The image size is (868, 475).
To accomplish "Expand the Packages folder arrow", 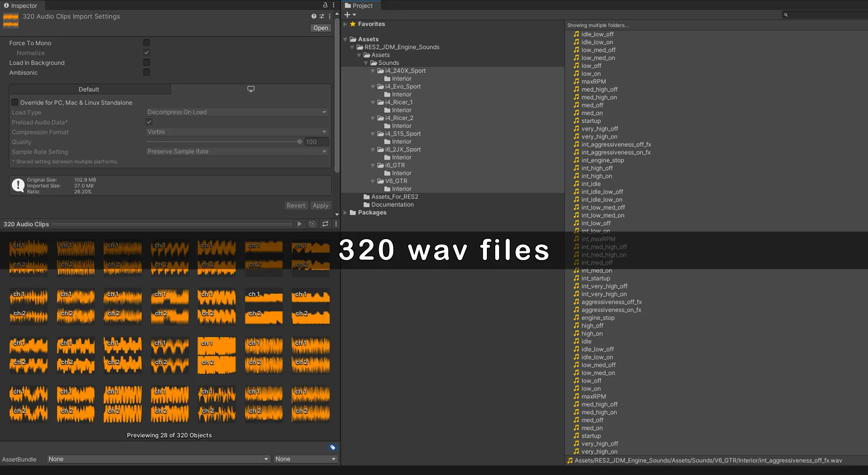I will tap(345, 213).
